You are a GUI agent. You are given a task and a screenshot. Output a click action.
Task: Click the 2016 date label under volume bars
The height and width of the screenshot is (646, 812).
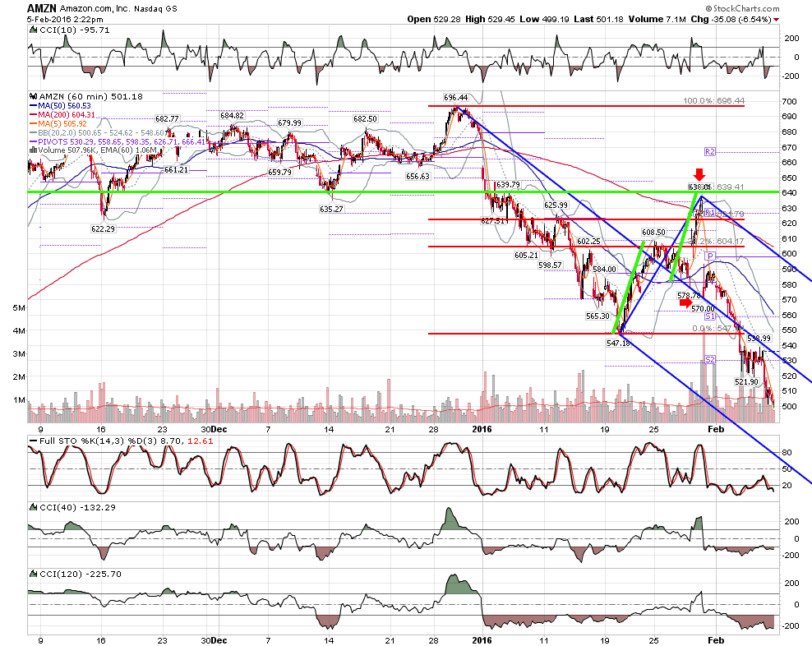click(x=482, y=430)
